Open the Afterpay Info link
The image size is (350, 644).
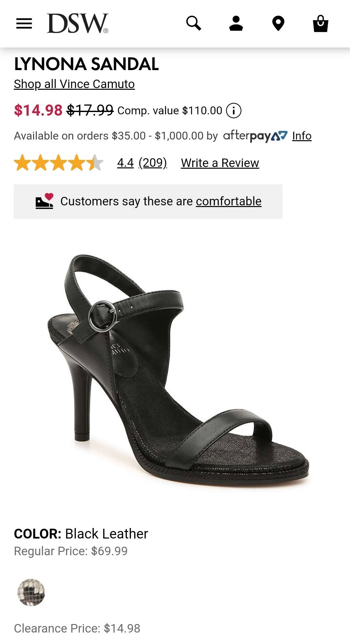(302, 136)
